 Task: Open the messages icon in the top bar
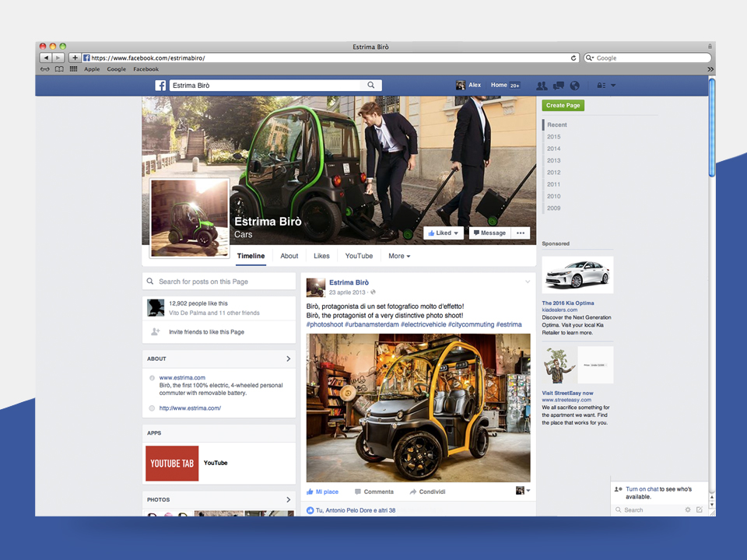pyautogui.click(x=559, y=86)
